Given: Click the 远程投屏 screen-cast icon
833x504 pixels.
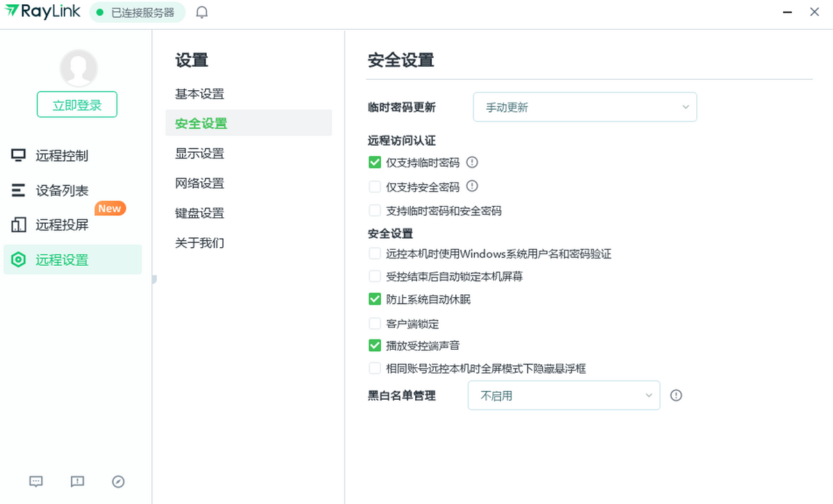Looking at the screenshot, I should [x=19, y=225].
